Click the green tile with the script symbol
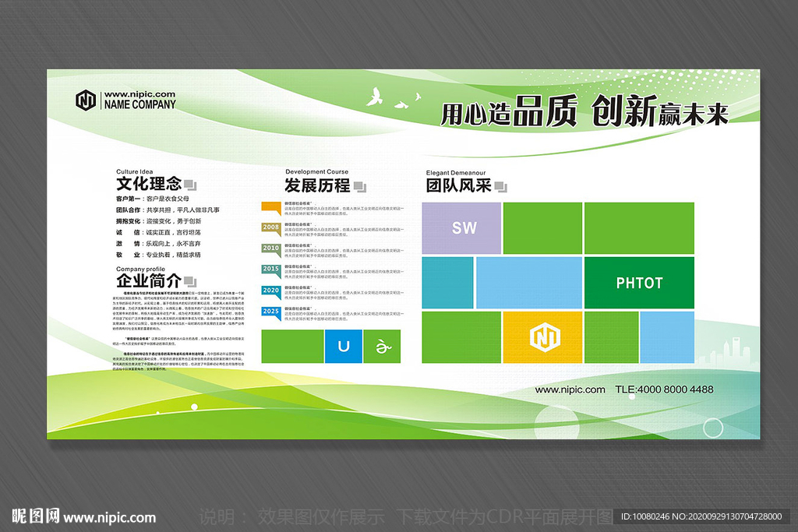This screenshot has height=532, width=798. click(382, 347)
